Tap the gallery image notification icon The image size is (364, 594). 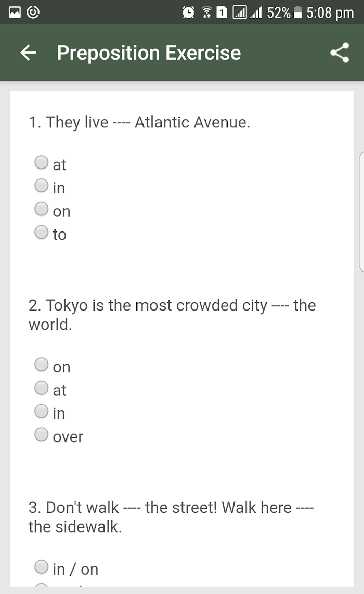tap(15, 12)
